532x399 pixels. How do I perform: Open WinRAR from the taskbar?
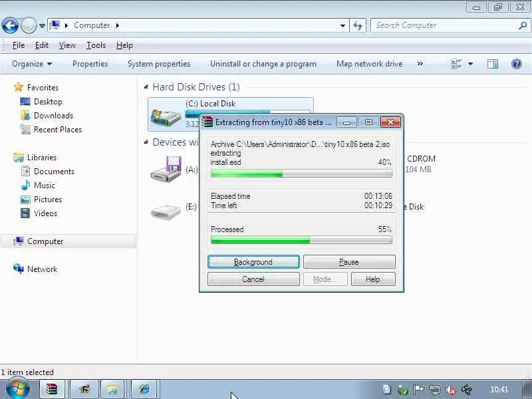pyautogui.click(x=53, y=389)
